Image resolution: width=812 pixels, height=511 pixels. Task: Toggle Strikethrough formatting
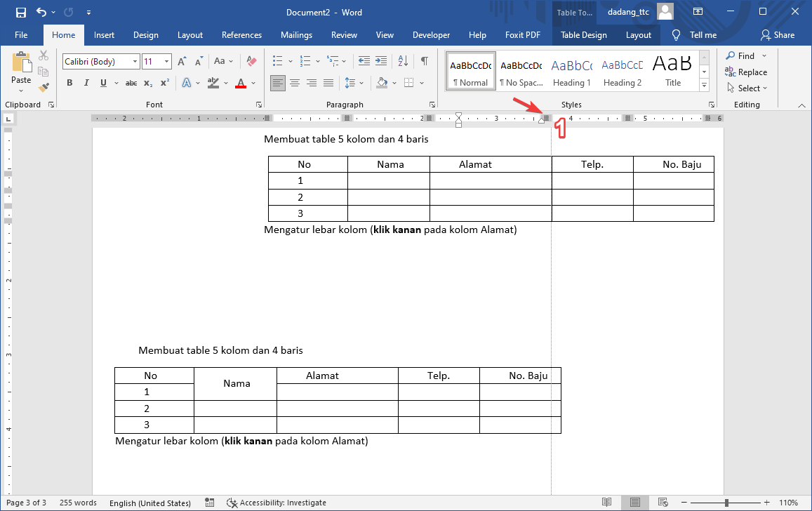point(131,83)
